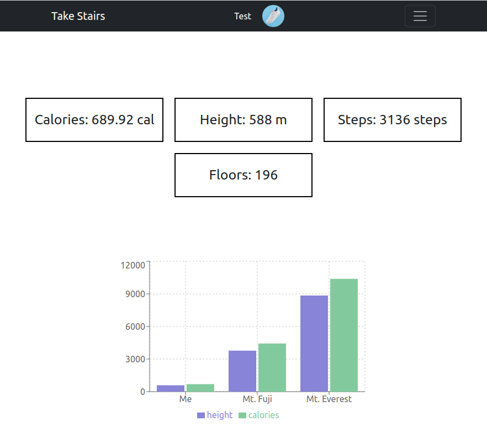Select the purple height bar for Me

pyautogui.click(x=172, y=388)
